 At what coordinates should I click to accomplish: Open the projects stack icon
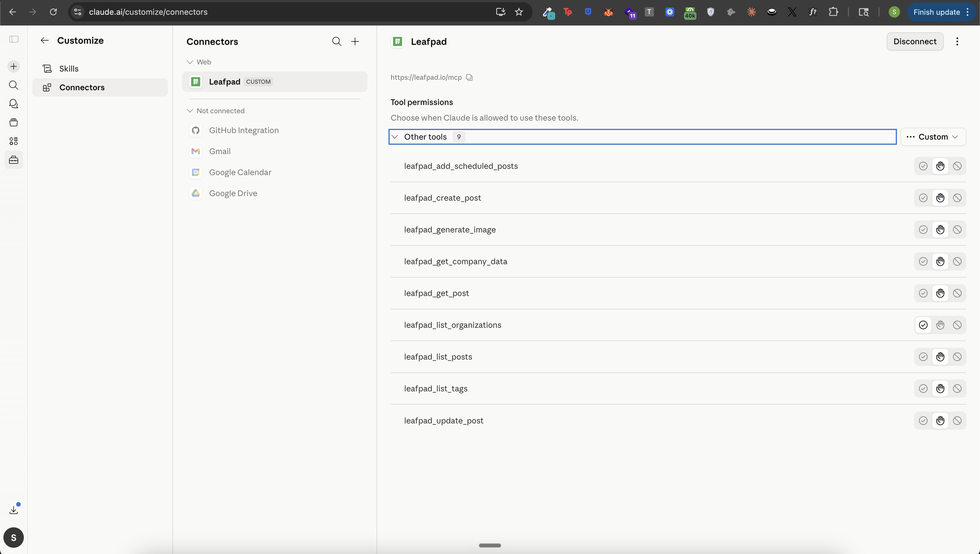tap(14, 122)
